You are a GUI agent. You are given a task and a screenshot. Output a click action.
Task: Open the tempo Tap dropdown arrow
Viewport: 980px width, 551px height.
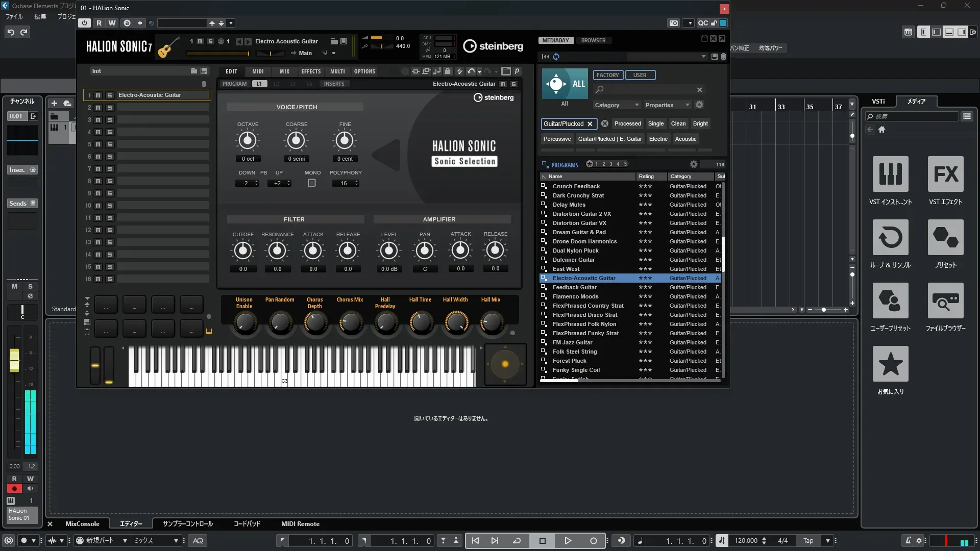pyautogui.click(x=828, y=540)
